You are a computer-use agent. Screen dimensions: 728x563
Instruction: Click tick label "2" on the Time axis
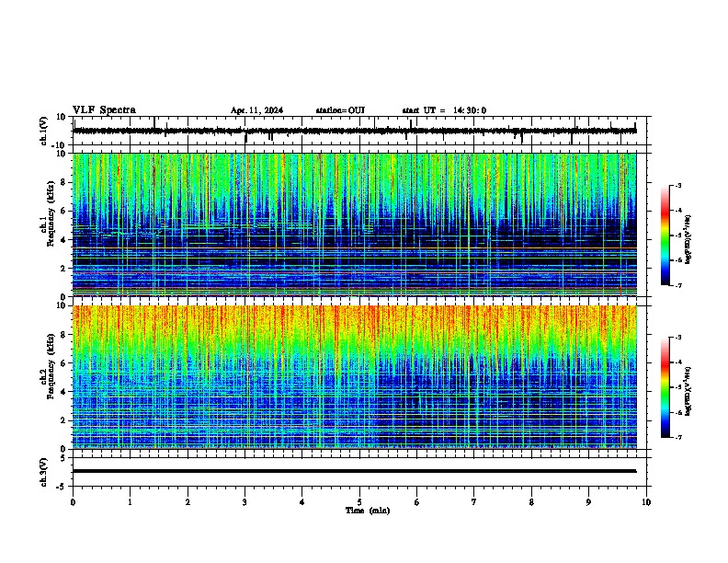[188, 502]
